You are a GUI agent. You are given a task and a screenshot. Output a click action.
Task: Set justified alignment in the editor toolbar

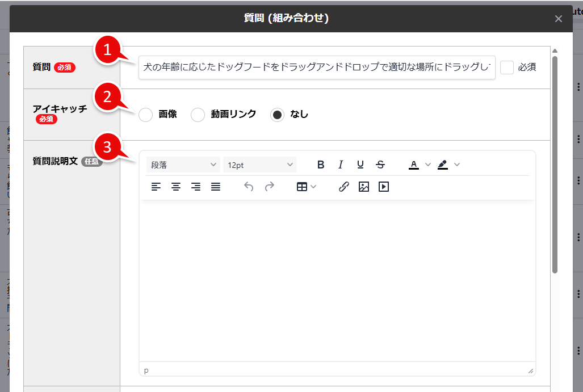pyautogui.click(x=216, y=186)
